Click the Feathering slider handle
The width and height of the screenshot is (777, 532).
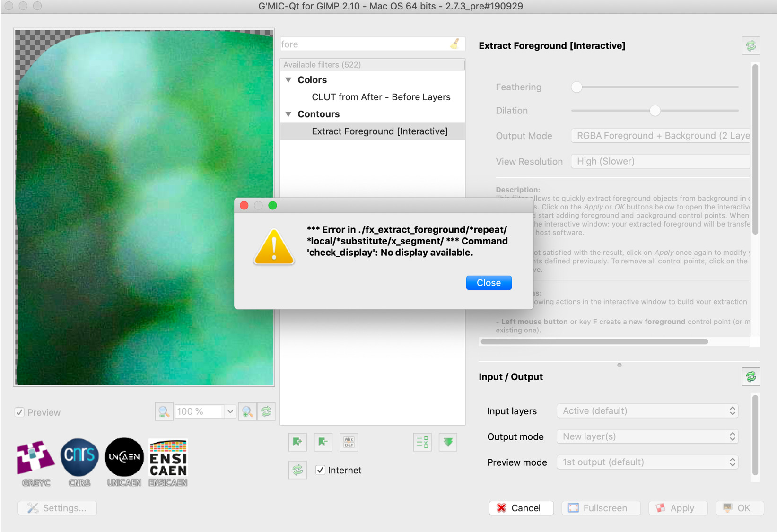click(x=576, y=87)
